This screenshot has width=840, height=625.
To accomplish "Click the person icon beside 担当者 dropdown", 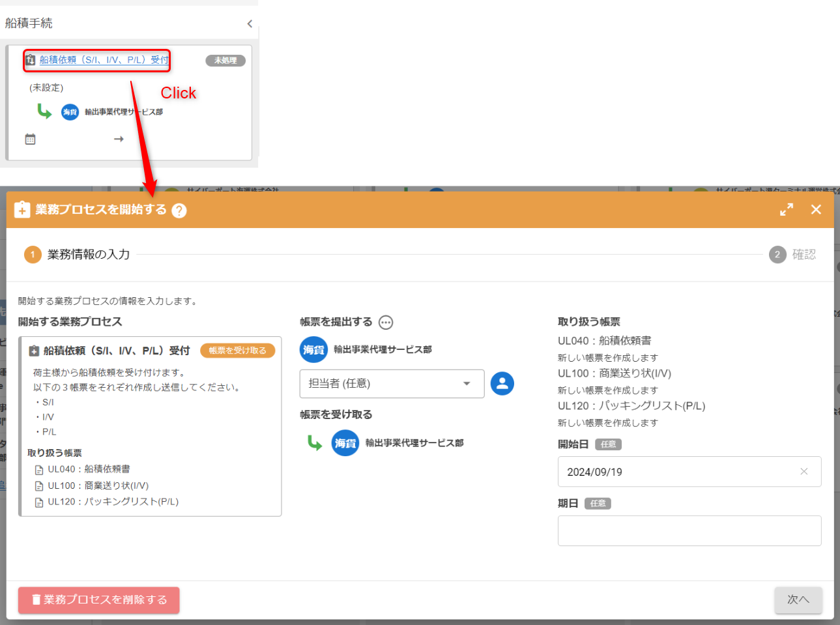I will click(502, 384).
